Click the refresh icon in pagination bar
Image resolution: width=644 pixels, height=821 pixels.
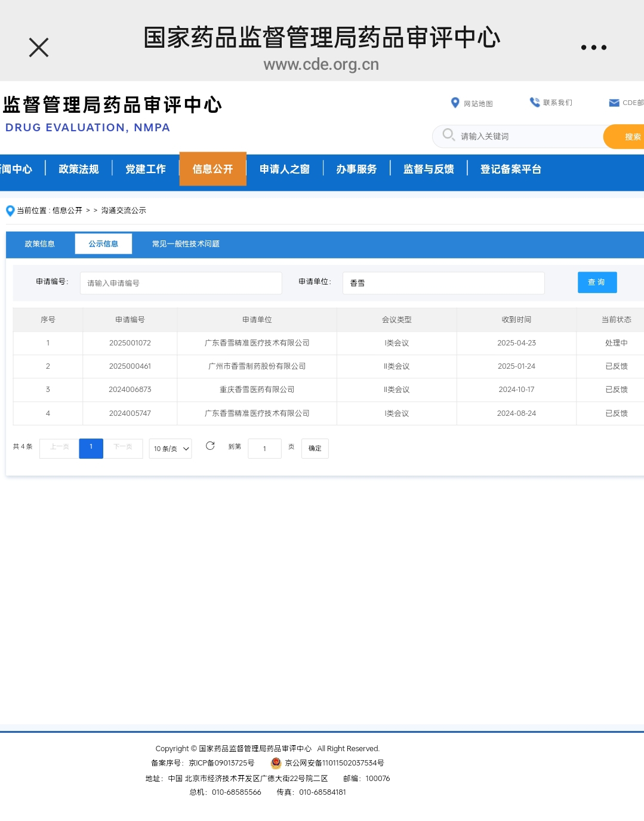(x=210, y=446)
